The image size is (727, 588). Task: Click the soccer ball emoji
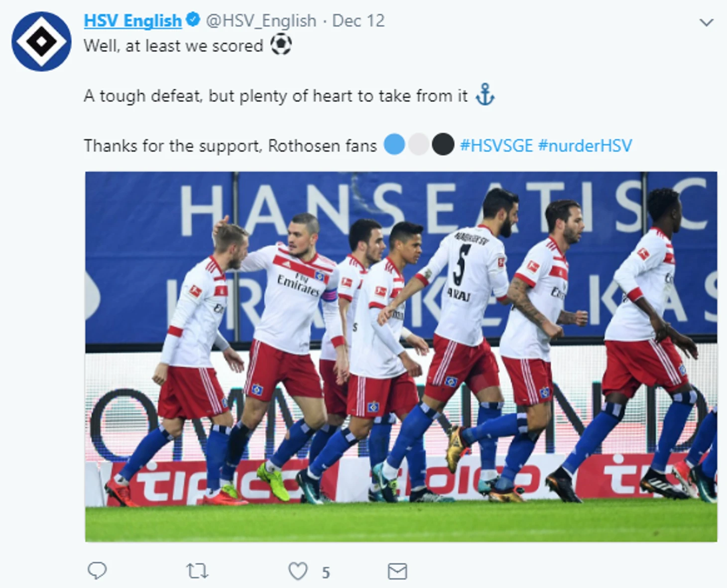point(281,44)
